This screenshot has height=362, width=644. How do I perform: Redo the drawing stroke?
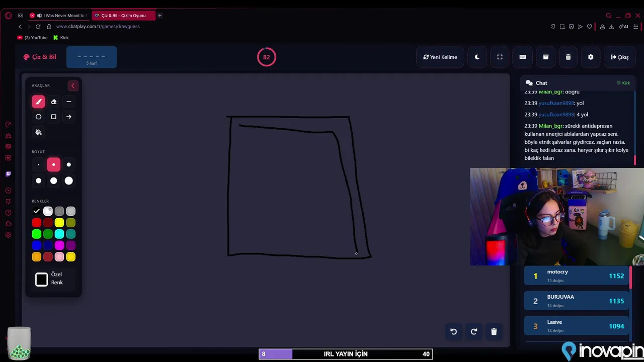[473, 331]
